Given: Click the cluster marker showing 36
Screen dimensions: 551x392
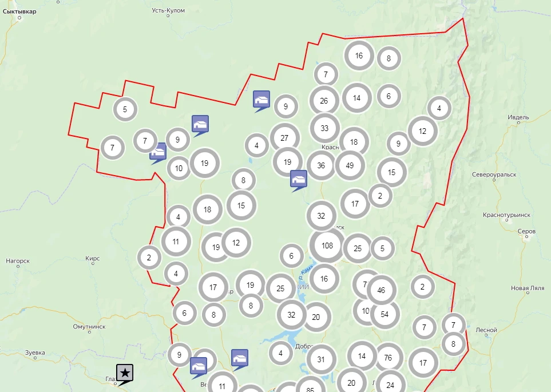Looking at the screenshot, I should pyautogui.click(x=321, y=165).
